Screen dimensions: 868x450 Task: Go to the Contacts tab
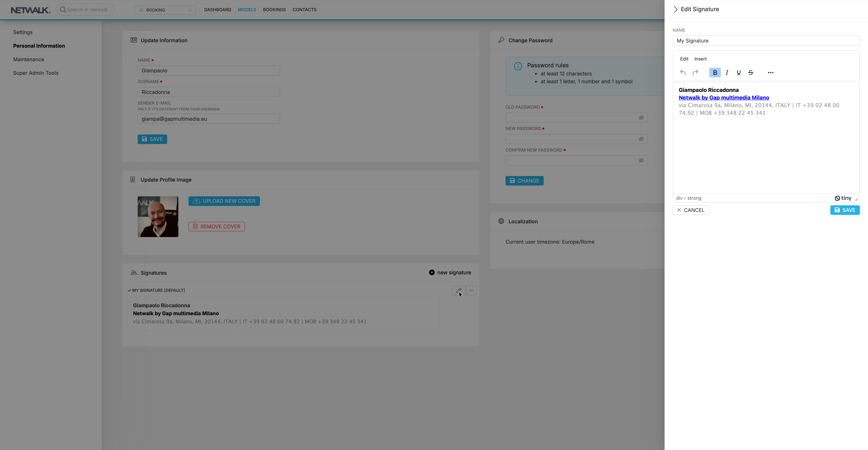click(304, 9)
